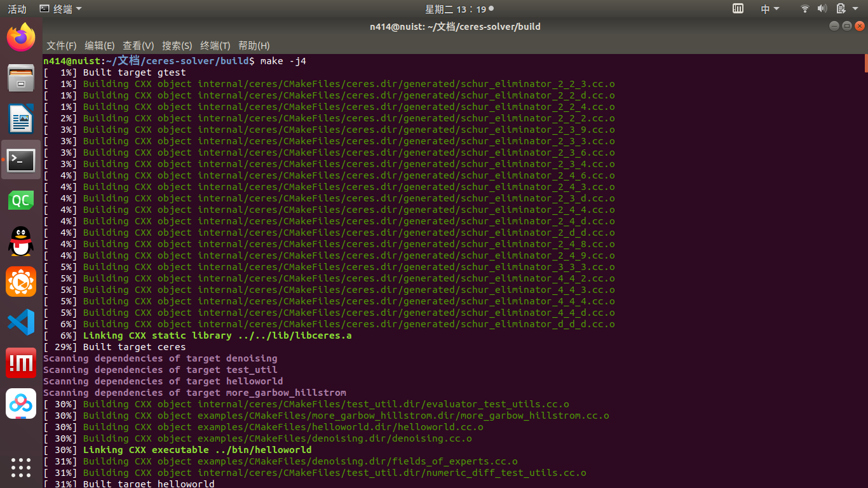Open the Files manager dock icon

[x=21, y=78]
